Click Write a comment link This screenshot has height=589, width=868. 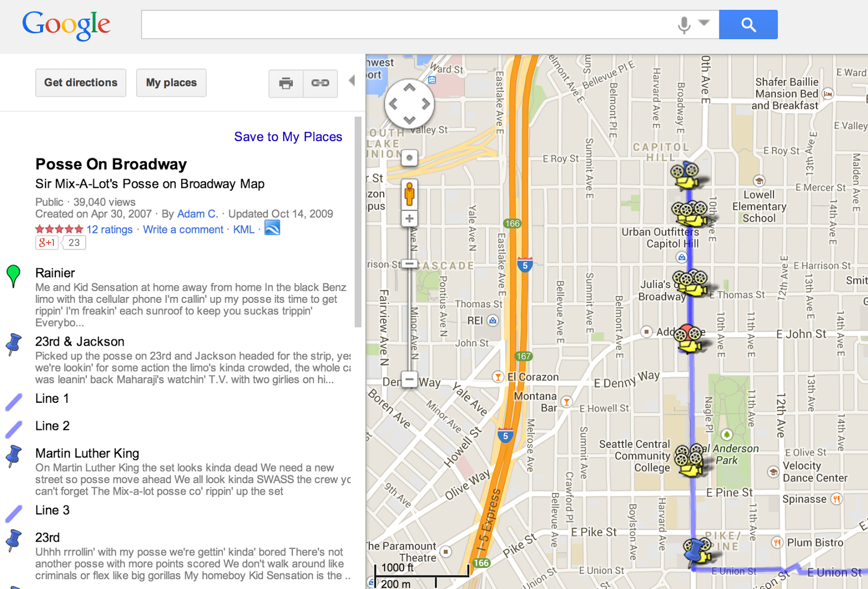(x=183, y=230)
